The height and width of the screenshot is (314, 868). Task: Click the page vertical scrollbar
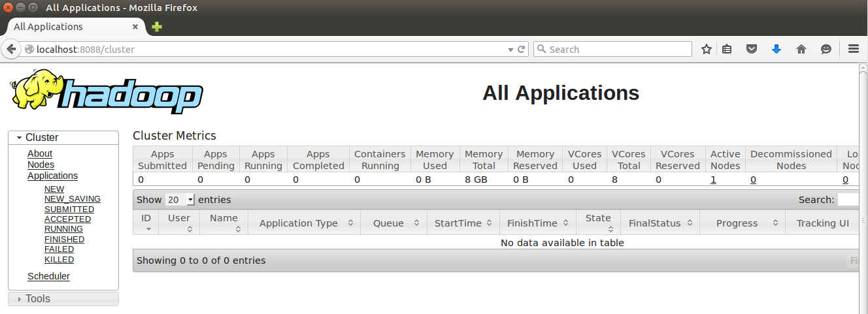coord(863,189)
